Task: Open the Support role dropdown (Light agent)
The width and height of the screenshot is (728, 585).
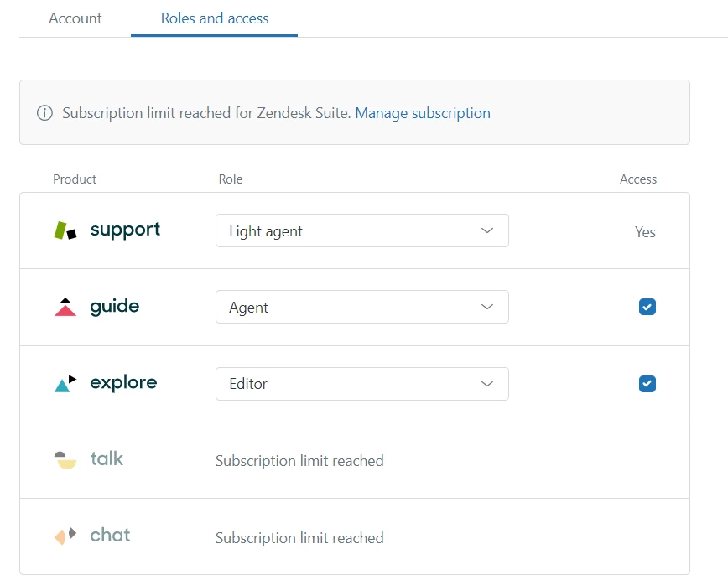Action: click(361, 231)
